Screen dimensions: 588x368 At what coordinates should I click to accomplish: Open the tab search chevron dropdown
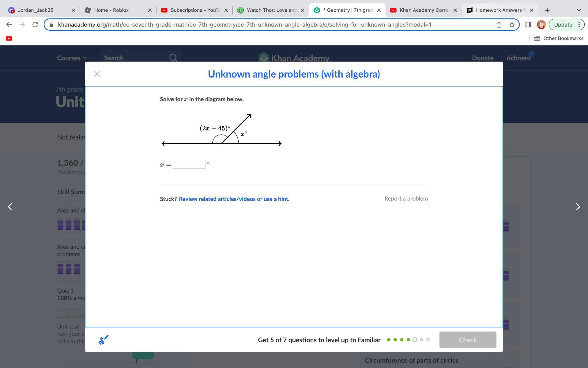pyautogui.click(x=579, y=10)
